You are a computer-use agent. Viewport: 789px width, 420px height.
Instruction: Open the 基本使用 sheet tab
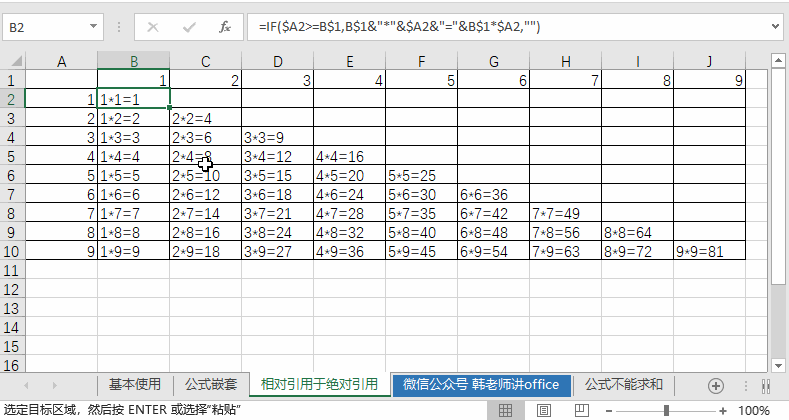(134, 384)
